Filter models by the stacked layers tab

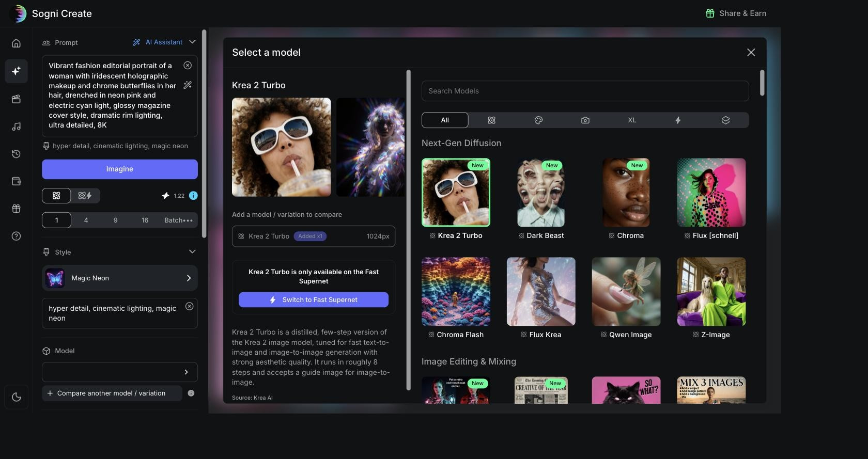tap(725, 120)
